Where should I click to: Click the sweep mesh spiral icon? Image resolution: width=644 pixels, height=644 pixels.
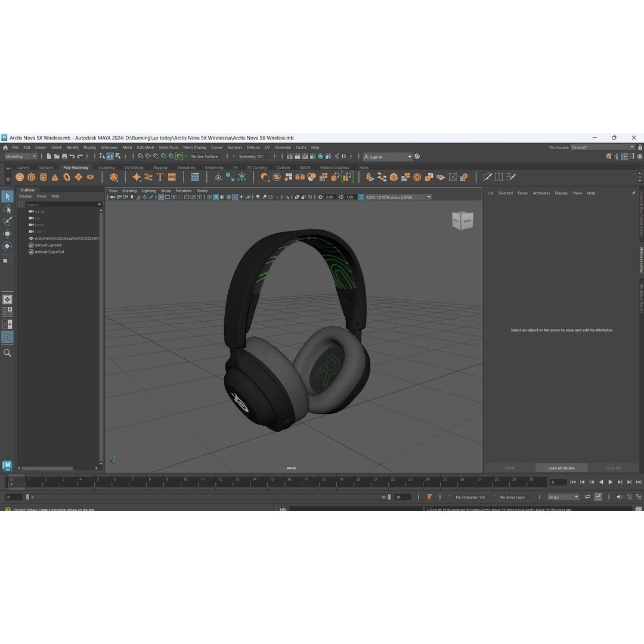click(x=148, y=177)
